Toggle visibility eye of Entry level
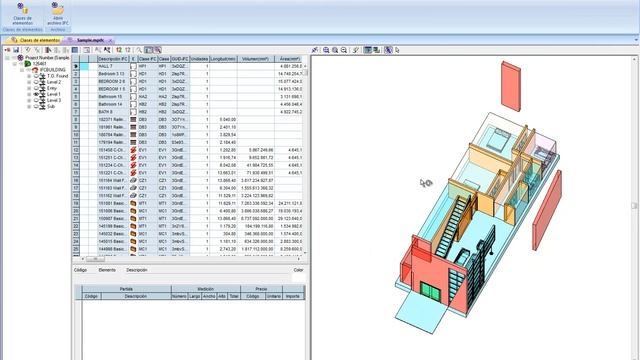Image resolution: width=640 pixels, height=360 pixels. point(36,88)
